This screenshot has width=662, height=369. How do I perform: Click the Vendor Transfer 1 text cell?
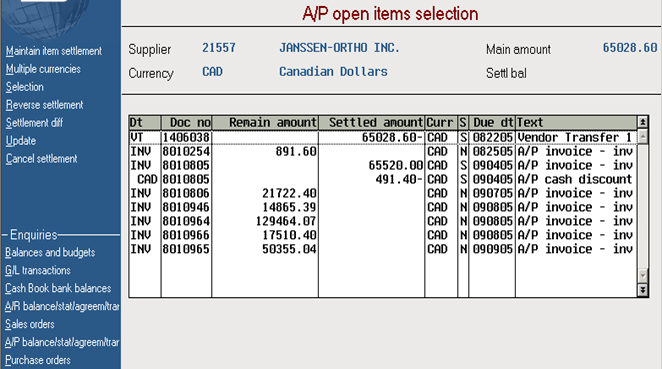pos(575,137)
